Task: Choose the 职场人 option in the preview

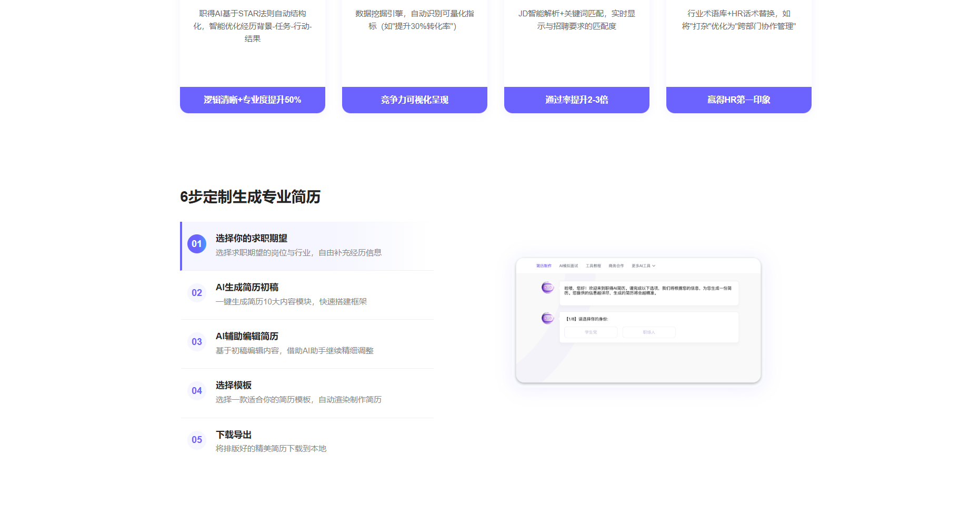Action: [x=648, y=332]
